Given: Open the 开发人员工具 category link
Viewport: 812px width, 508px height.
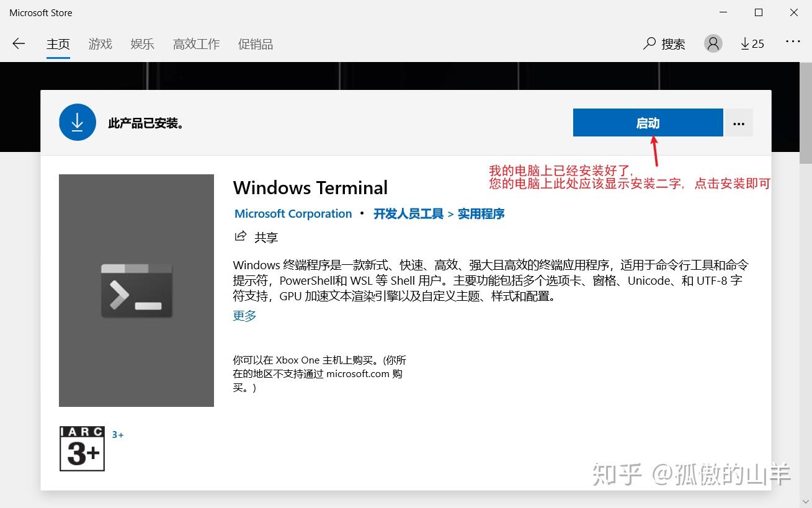Looking at the screenshot, I should click(x=407, y=213).
